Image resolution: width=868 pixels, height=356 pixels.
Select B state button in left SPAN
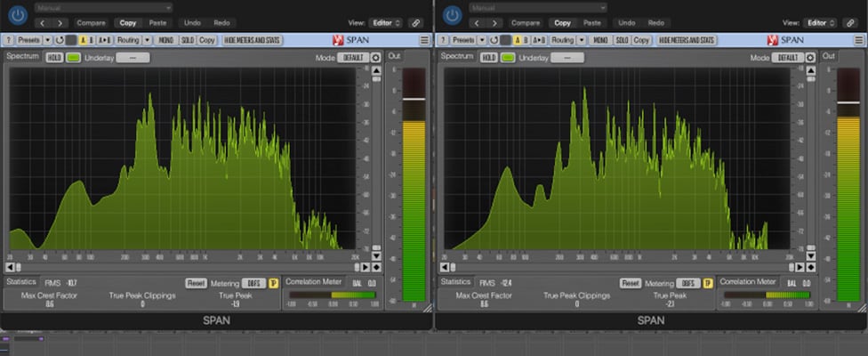(x=92, y=40)
